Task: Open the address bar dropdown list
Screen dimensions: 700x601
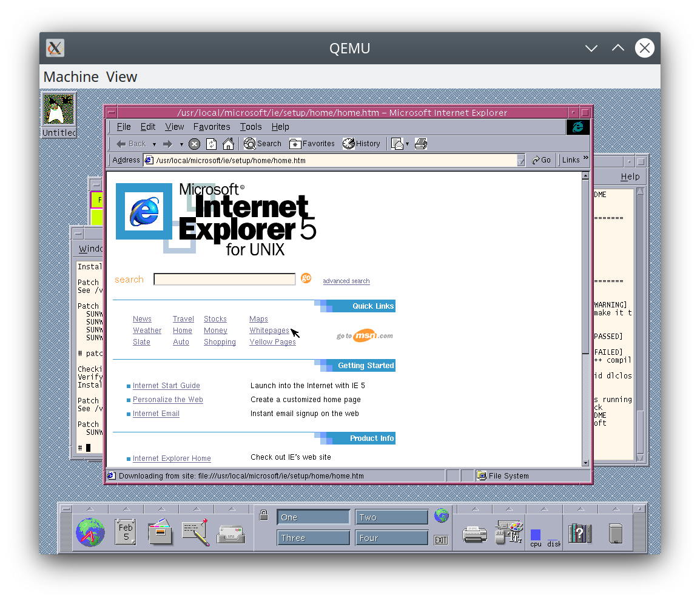Action: (x=520, y=160)
